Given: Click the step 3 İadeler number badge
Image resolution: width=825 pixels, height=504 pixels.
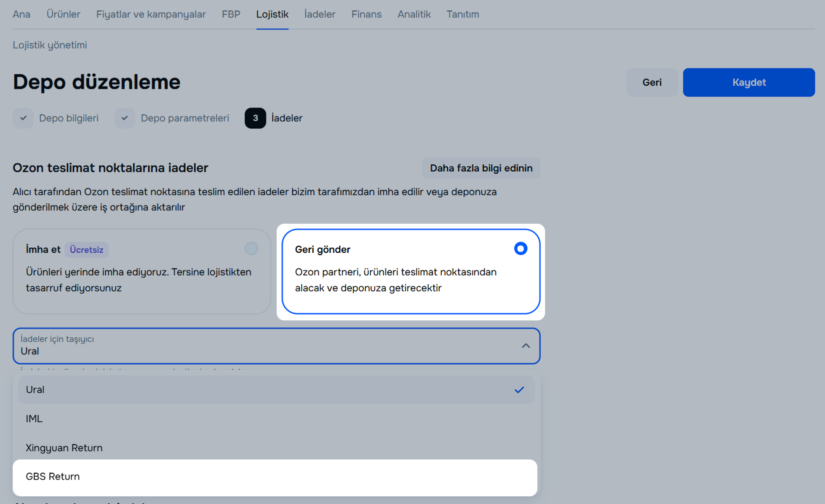Looking at the screenshot, I should tap(255, 118).
